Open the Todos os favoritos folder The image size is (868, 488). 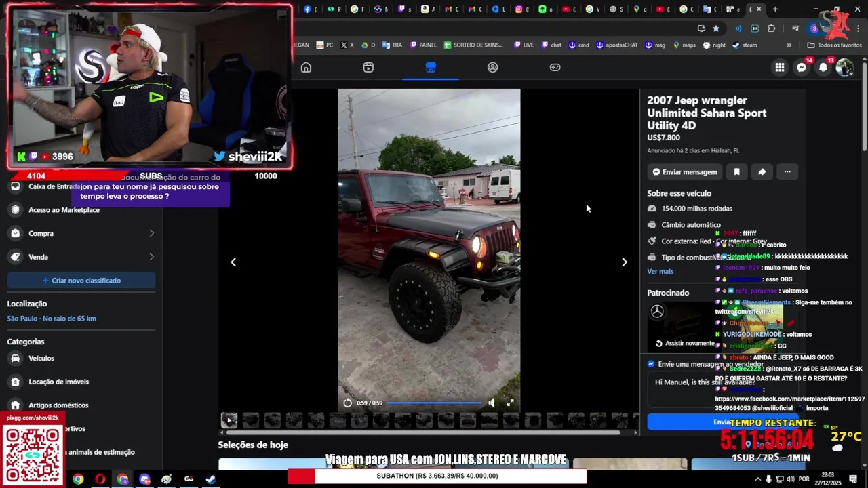pyautogui.click(x=834, y=45)
